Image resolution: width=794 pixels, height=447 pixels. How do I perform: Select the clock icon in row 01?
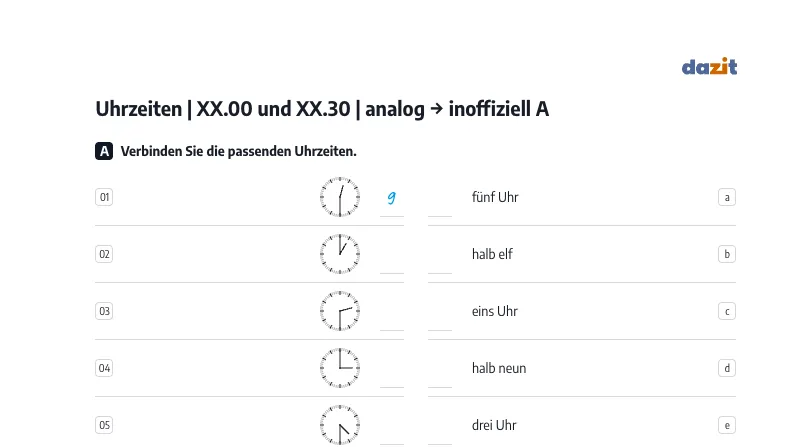point(340,197)
